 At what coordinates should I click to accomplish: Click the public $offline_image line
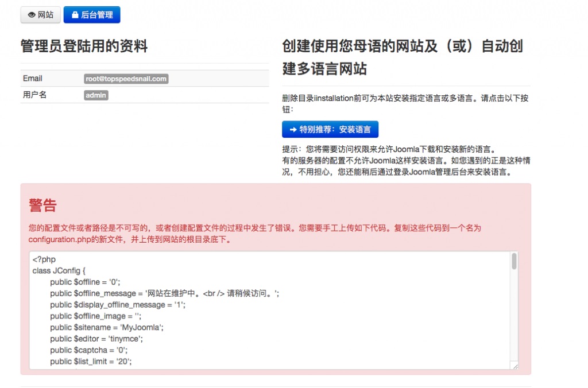[96, 316]
